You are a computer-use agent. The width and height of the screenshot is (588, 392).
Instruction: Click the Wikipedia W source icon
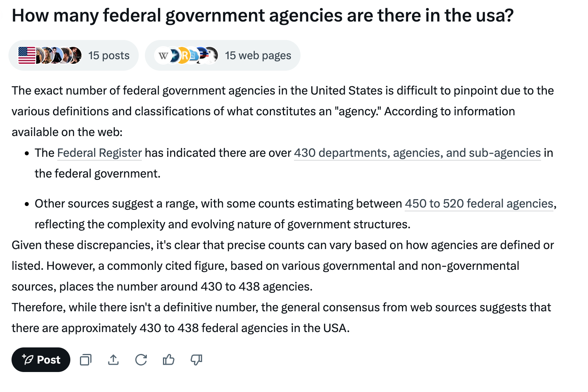coord(163,55)
